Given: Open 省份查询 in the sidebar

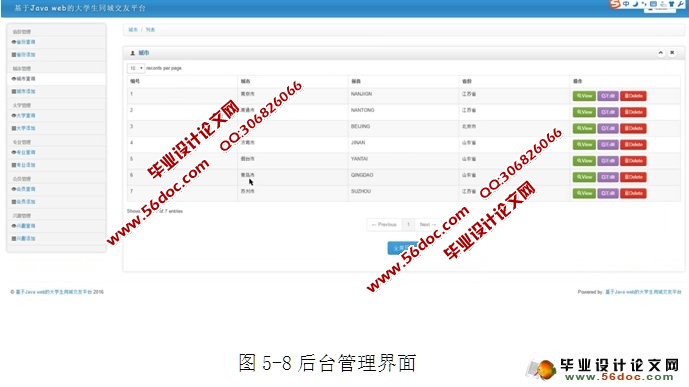Looking at the screenshot, I should [26, 42].
